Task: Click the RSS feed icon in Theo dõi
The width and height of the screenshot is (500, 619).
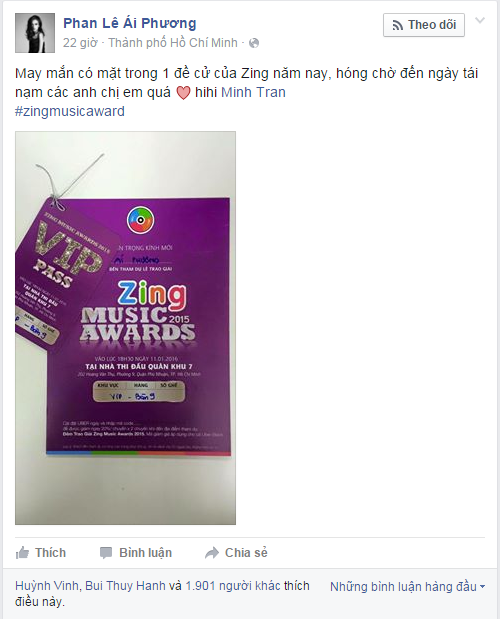Action: pyautogui.click(x=397, y=25)
